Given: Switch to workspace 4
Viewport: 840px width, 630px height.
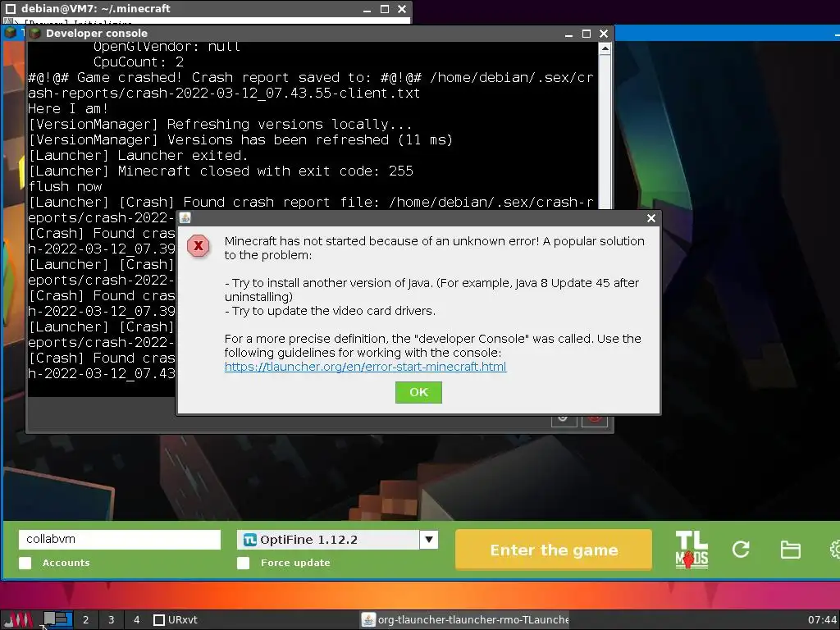Looking at the screenshot, I should [136, 620].
